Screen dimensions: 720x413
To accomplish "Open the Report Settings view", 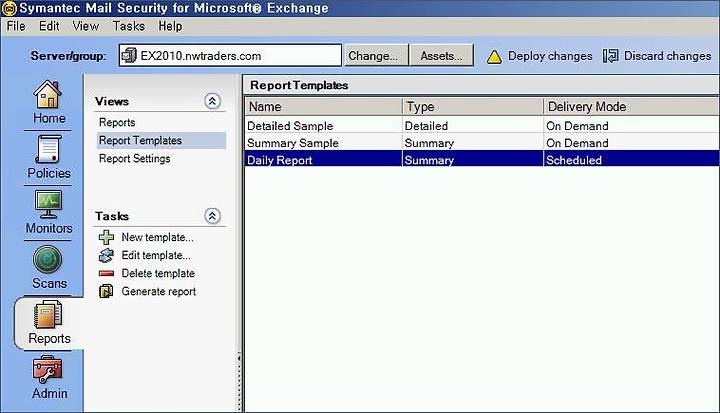I will click(x=135, y=158).
